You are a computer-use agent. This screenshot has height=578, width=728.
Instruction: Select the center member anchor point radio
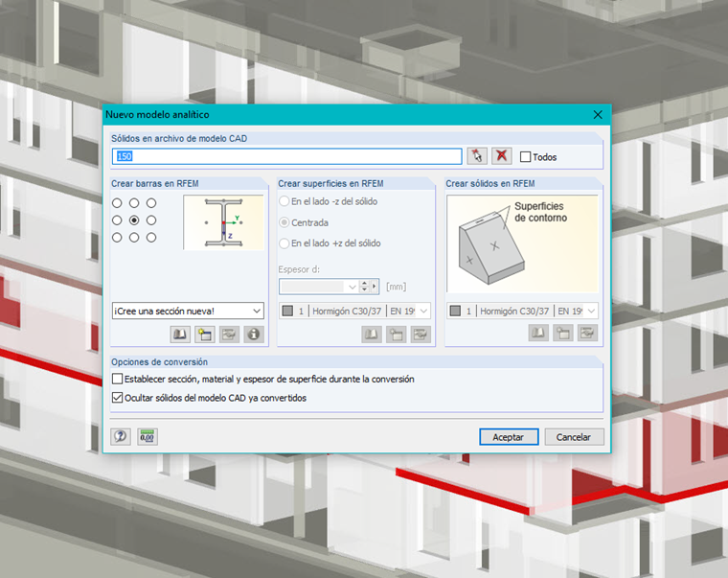click(134, 220)
